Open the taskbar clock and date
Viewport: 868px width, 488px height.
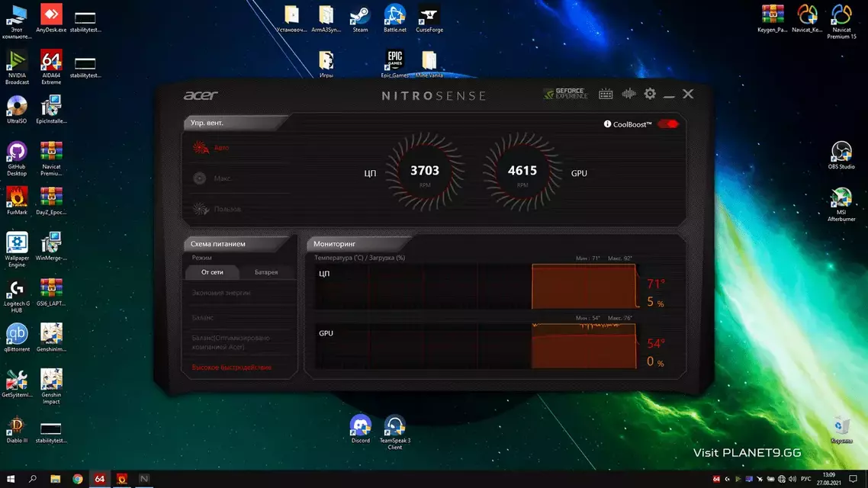828,479
